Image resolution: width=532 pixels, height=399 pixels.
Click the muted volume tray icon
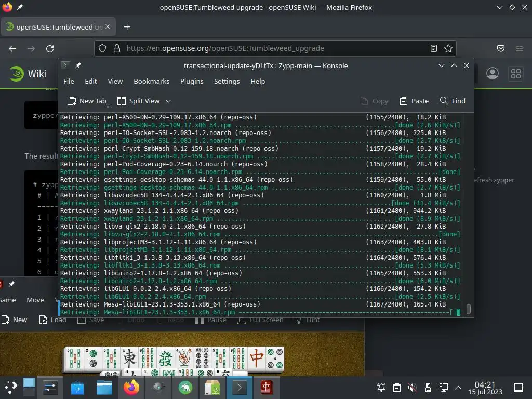(412, 387)
